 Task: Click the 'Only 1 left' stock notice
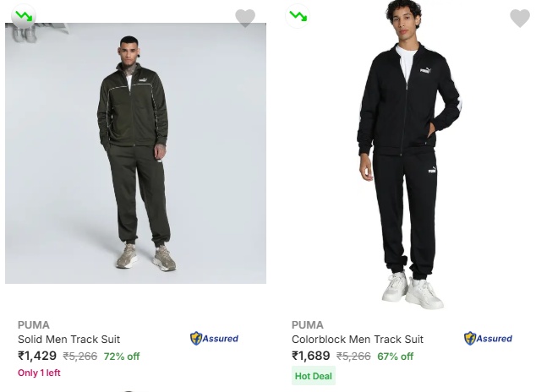(x=39, y=373)
